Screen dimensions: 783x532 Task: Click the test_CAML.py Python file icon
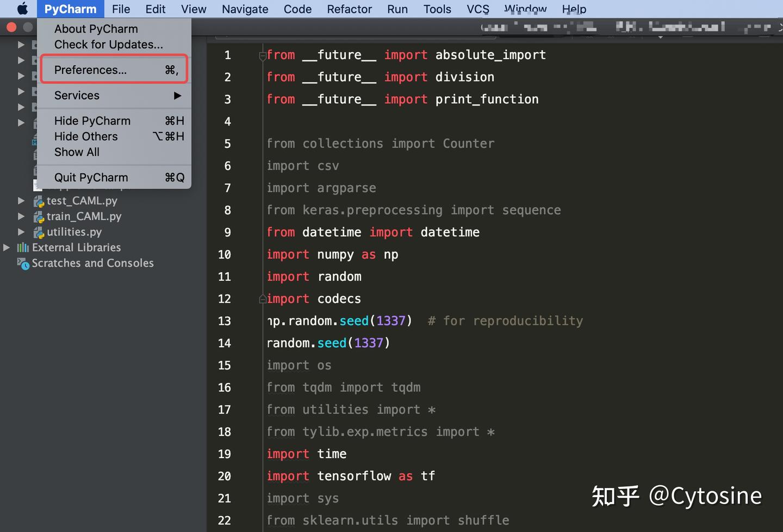click(39, 201)
